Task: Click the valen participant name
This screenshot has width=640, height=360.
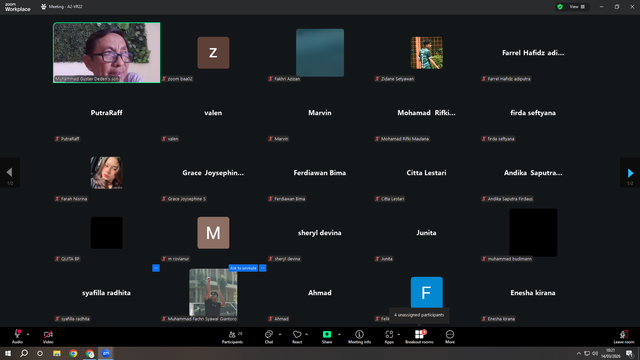Action: (213, 113)
